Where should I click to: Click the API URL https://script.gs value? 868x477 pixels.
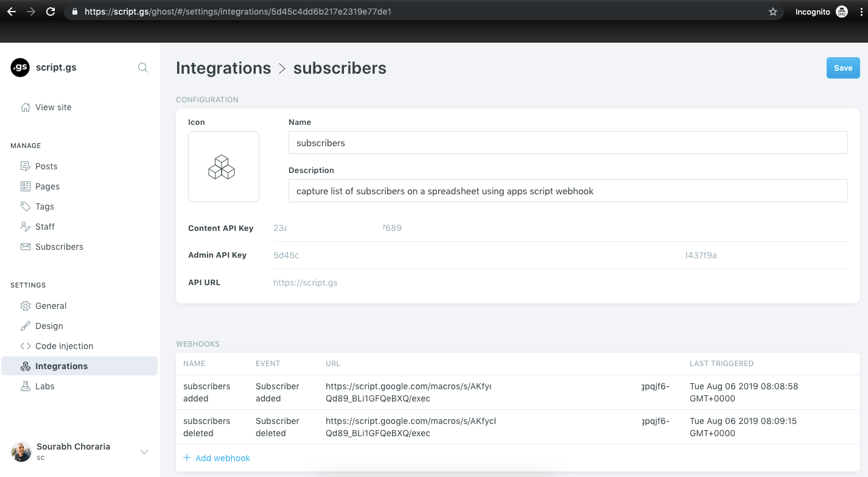306,283
